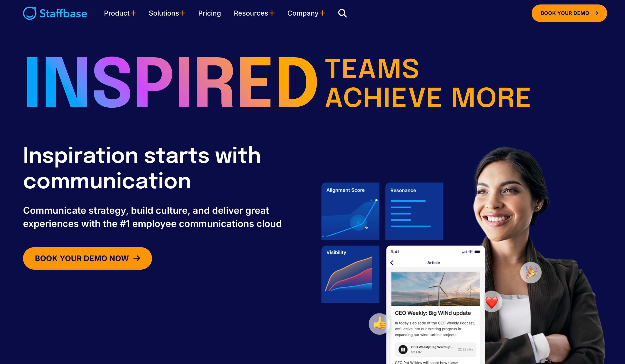This screenshot has width=625, height=364.
Task: Click the Book Your Demo header button
Action: click(569, 13)
